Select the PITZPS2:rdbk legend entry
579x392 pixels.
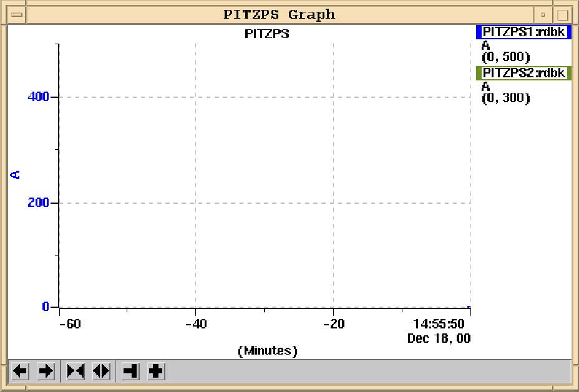click(x=523, y=73)
